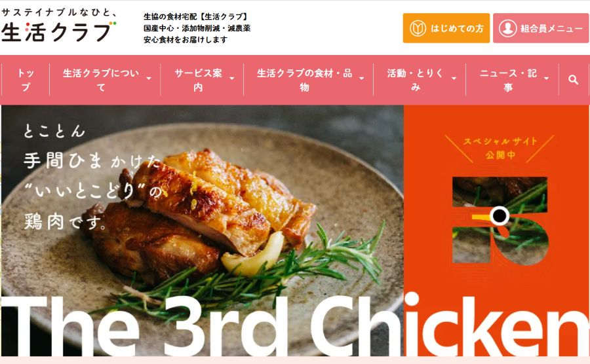Viewport: 590px width, 364px height.
Task: Click the はじめての方 button
Action: (x=446, y=28)
